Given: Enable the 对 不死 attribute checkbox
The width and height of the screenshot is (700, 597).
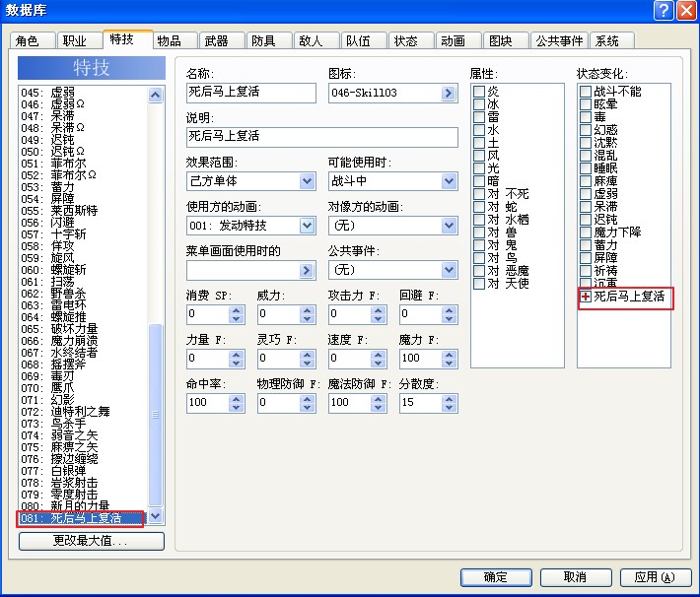Looking at the screenshot, I should 479,194.
